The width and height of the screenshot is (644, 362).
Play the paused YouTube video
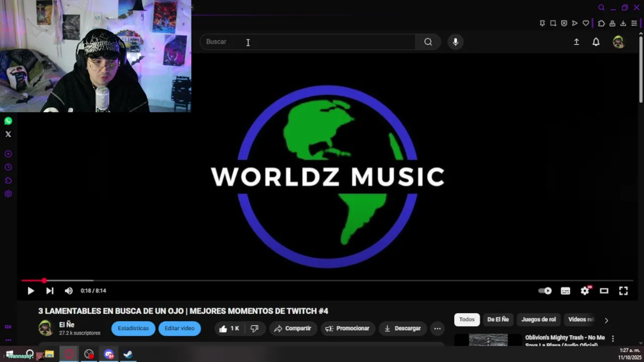click(x=31, y=291)
